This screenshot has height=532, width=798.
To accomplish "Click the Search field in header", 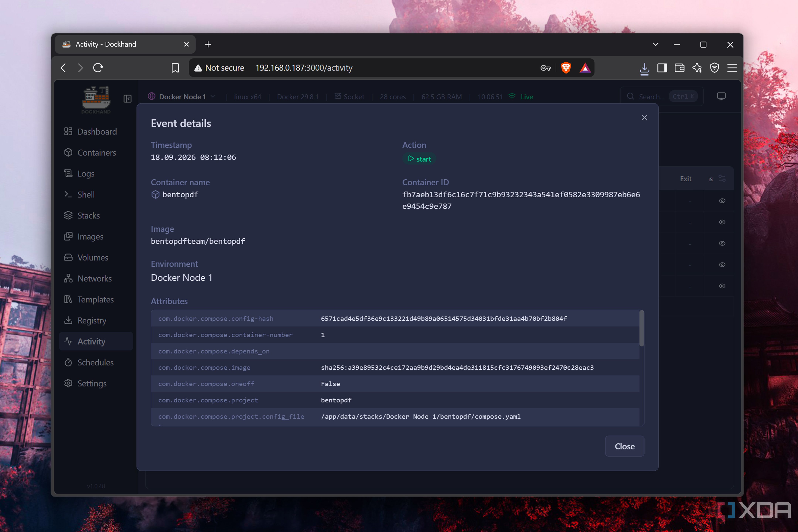I will 662,96.
